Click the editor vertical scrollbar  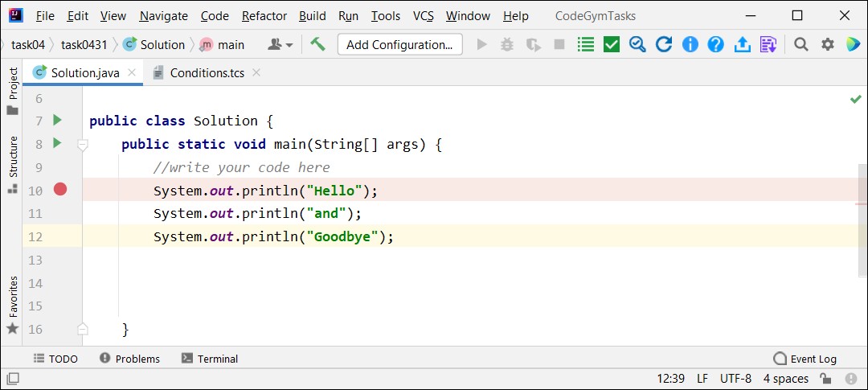coord(863,220)
